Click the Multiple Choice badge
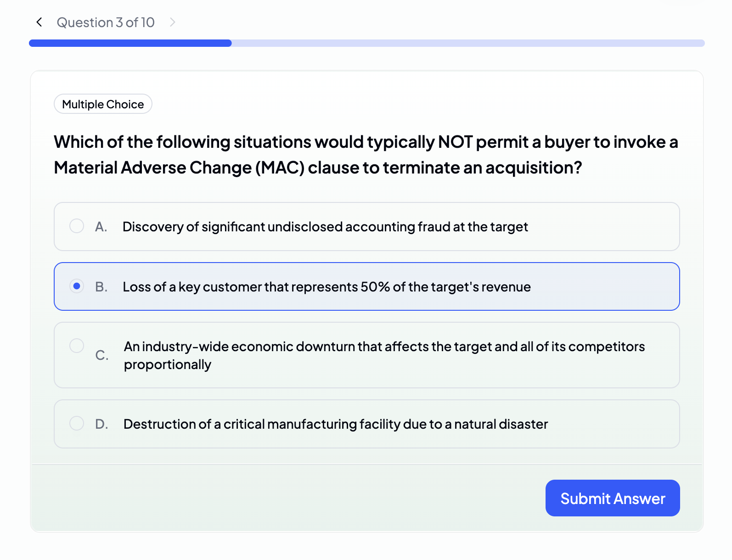The width and height of the screenshot is (732, 560). (102, 104)
